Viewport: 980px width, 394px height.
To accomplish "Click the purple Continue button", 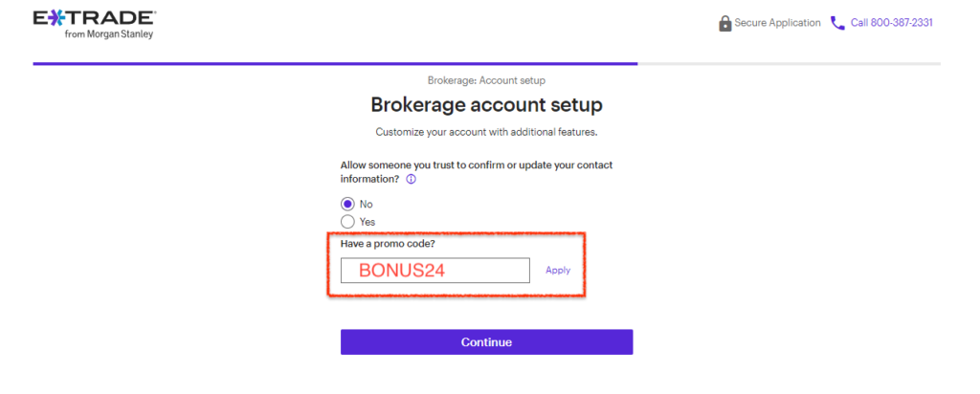I will pyautogui.click(x=486, y=342).
